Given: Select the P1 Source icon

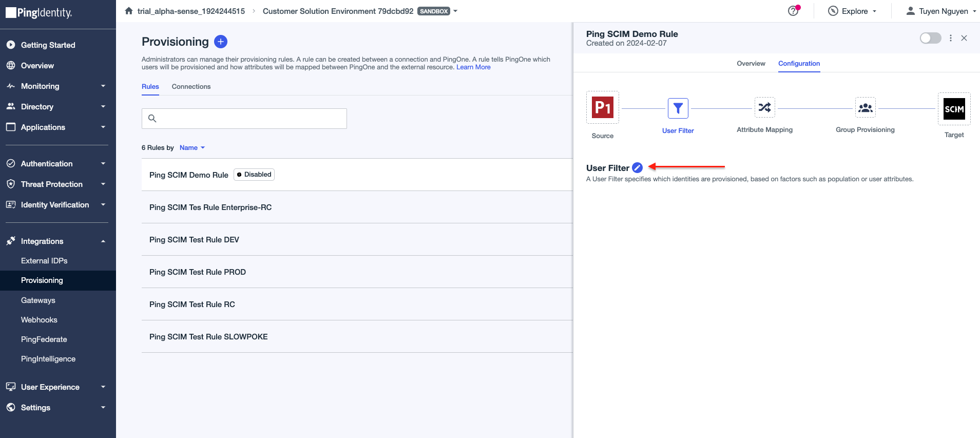Looking at the screenshot, I should (603, 107).
